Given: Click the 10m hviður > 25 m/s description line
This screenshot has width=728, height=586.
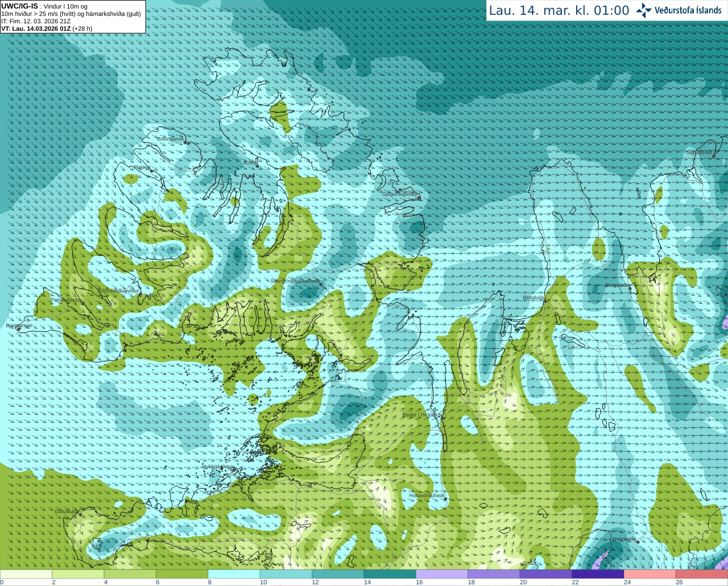Looking at the screenshot, I should [x=71, y=14].
